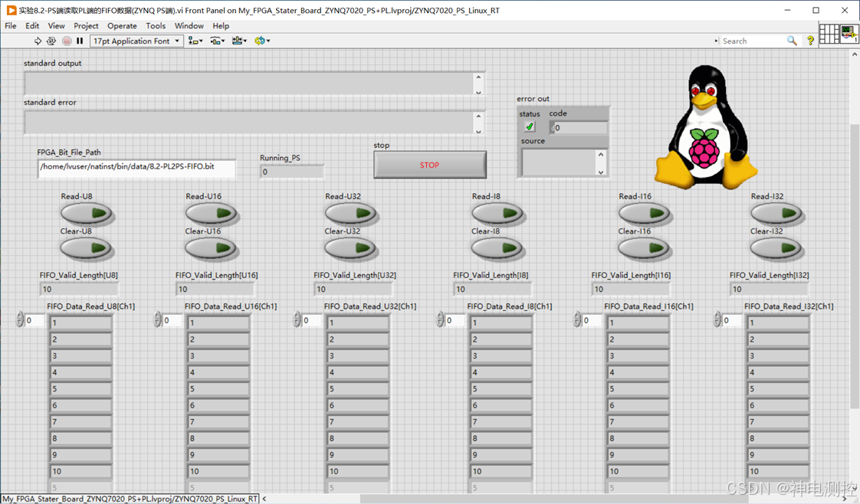Click the Abort Execution toolbar icon
The width and height of the screenshot is (860, 504).
(x=67, y=41)
